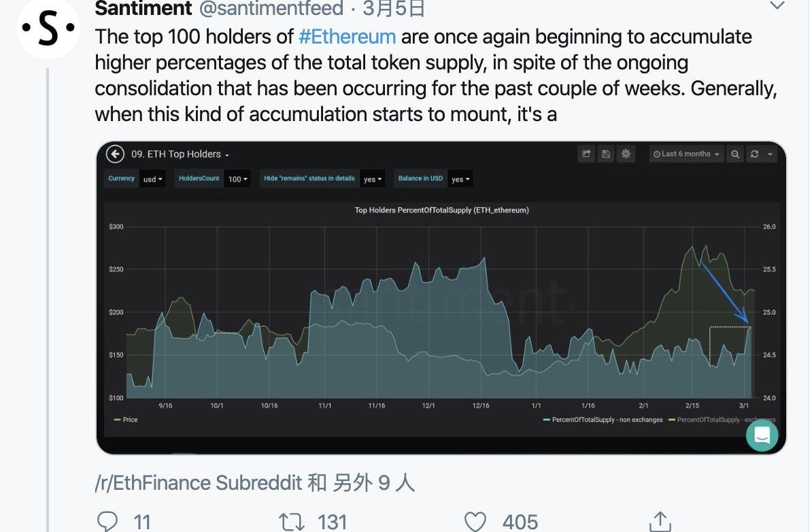Image resolution: width=812 pixels, height=532 pixels.
Task: Open the @santimentfeed handle link
Action: pos(271,8)
